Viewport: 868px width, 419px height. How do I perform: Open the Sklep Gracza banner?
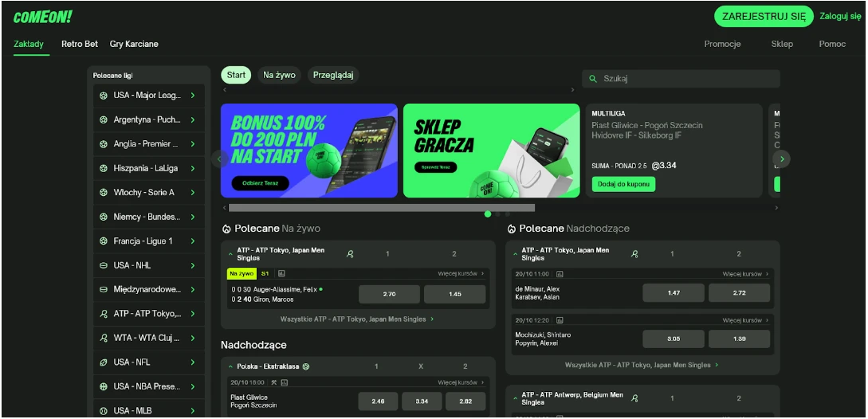tap(492, 151)
